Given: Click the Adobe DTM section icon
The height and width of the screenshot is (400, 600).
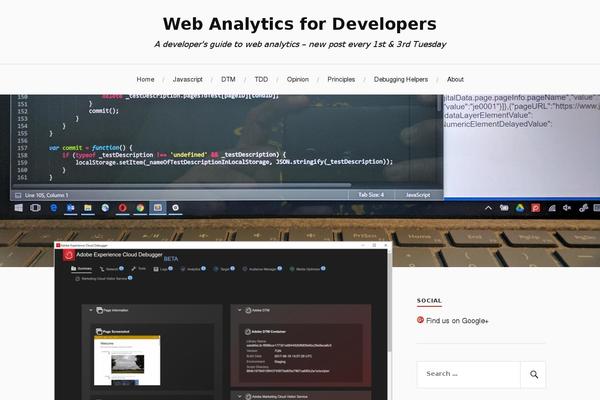Looking at the screenshot, I should (248, 310).
